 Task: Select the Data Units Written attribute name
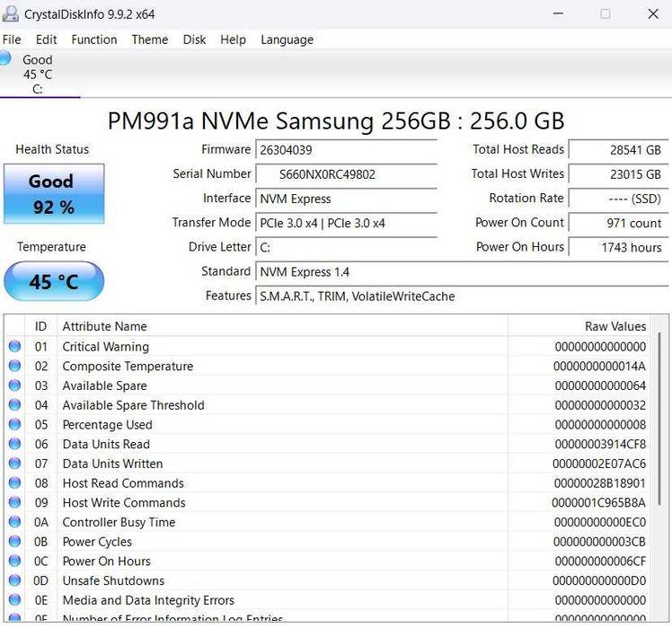pyautogui.click(x=112, y=464)
